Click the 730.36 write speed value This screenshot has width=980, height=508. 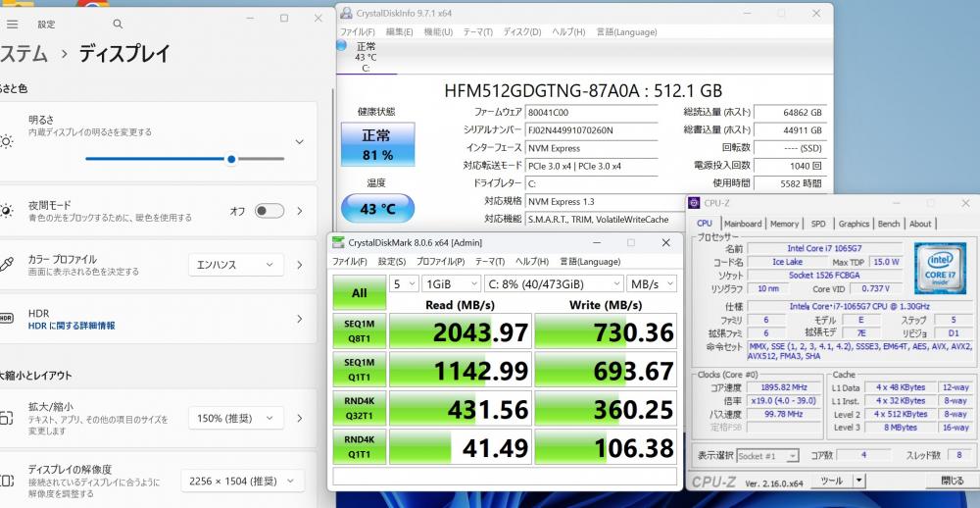tap(606, 330)
